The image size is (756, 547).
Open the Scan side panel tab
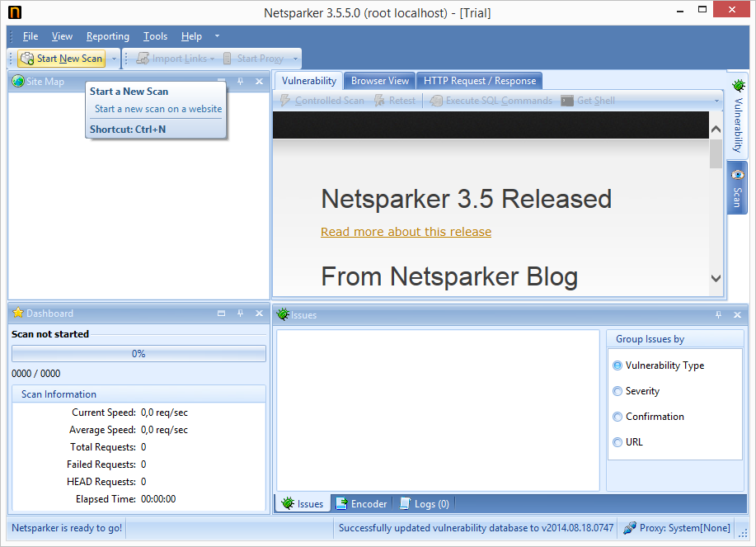click(x=737, y=188)
